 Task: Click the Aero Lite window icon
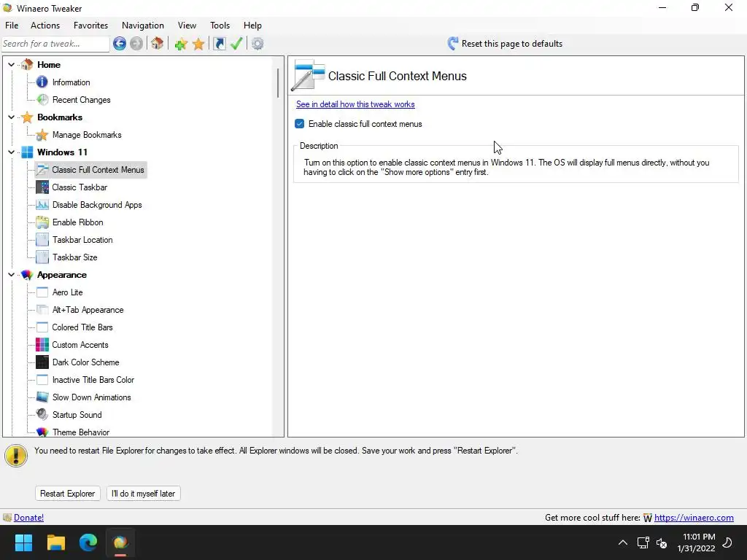pyautogui.click(x=42, y=292)
